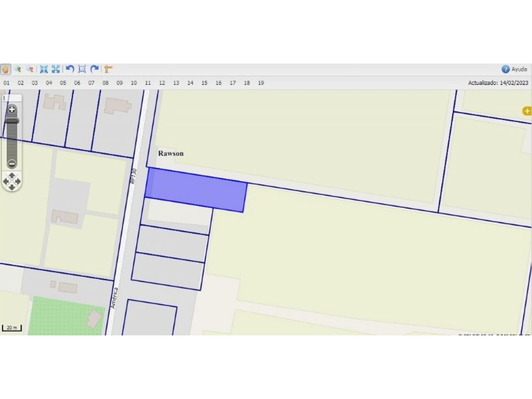
Task: Click the zoom slider handle
Action: tap(12, 121)
